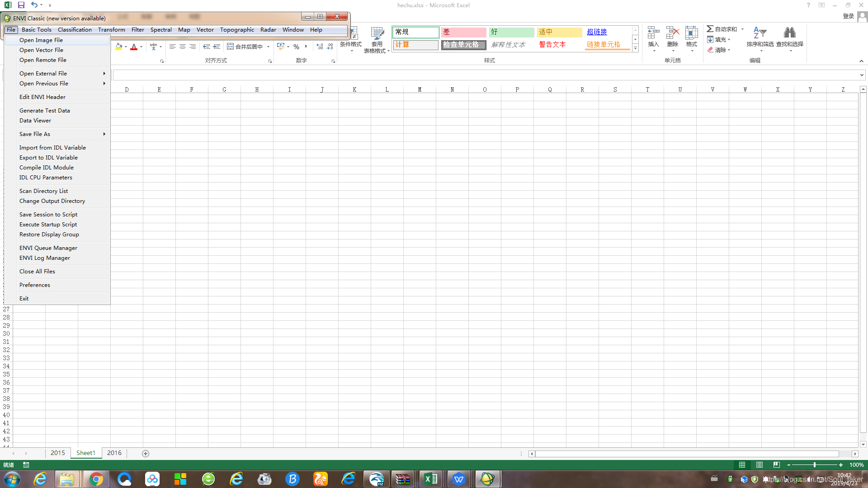This screenshot has height=488, width=868.
Task: Click the Insert cells icon
Action: point(653,33)
